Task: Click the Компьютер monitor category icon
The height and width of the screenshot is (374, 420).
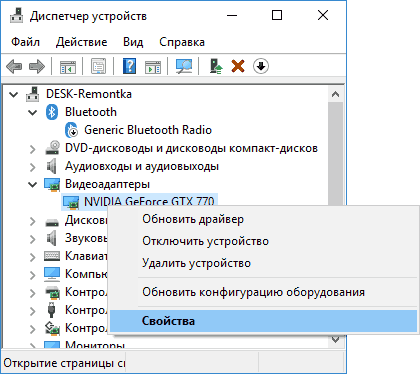Action: coord(52,274)
